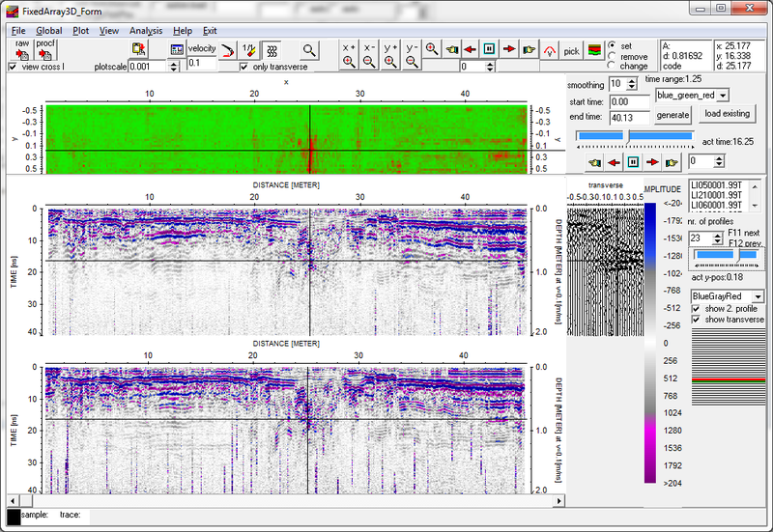Click the raw data import icon

20,48
